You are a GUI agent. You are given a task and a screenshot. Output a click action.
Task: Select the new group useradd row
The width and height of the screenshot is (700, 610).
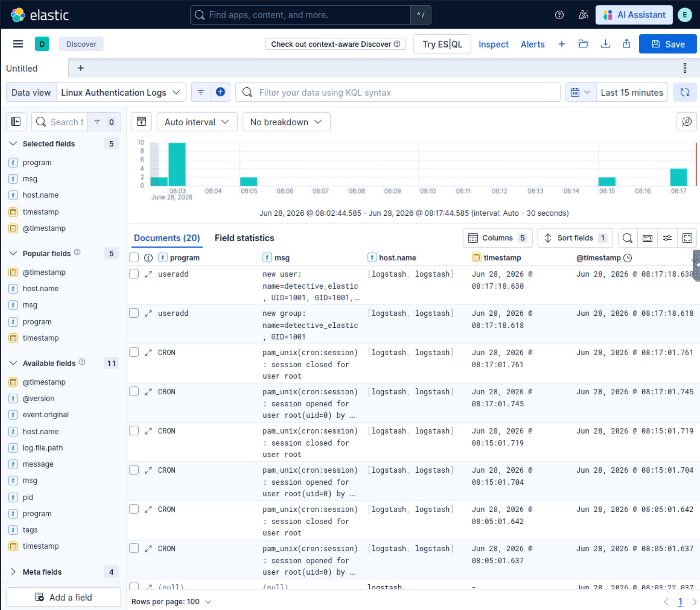134,313
